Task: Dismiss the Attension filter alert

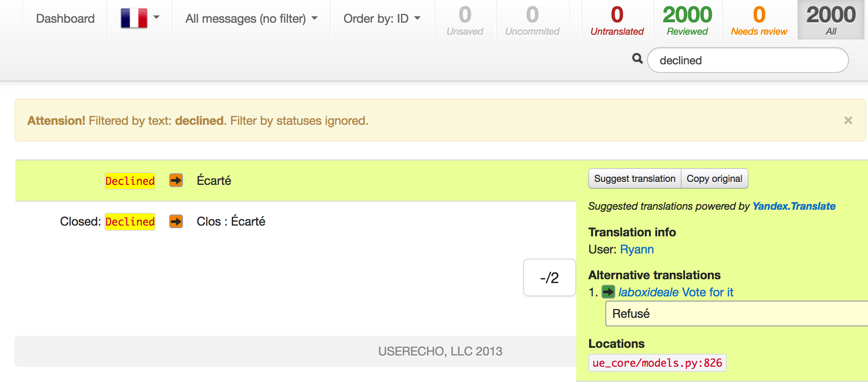Action: click(848, 121)
